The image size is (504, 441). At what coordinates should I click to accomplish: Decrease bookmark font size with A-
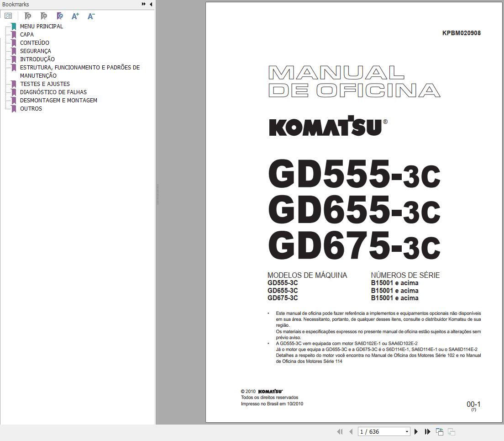tap(91, 16)
